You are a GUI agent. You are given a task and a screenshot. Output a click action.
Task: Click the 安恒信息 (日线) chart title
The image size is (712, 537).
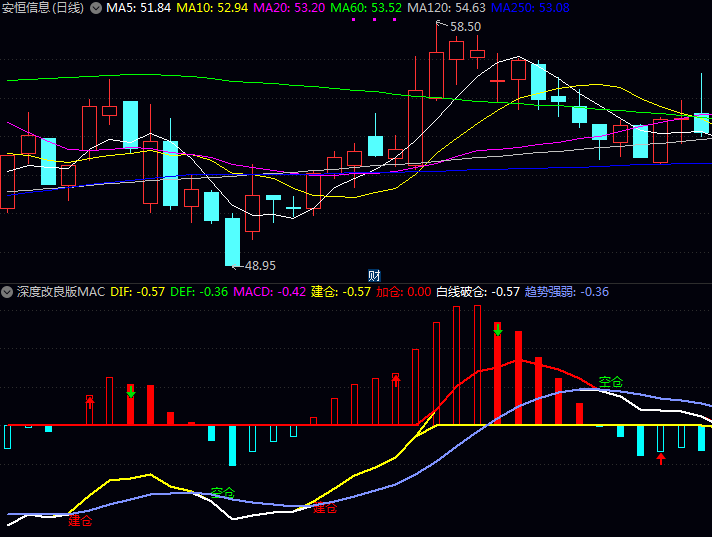coord(42,8)
